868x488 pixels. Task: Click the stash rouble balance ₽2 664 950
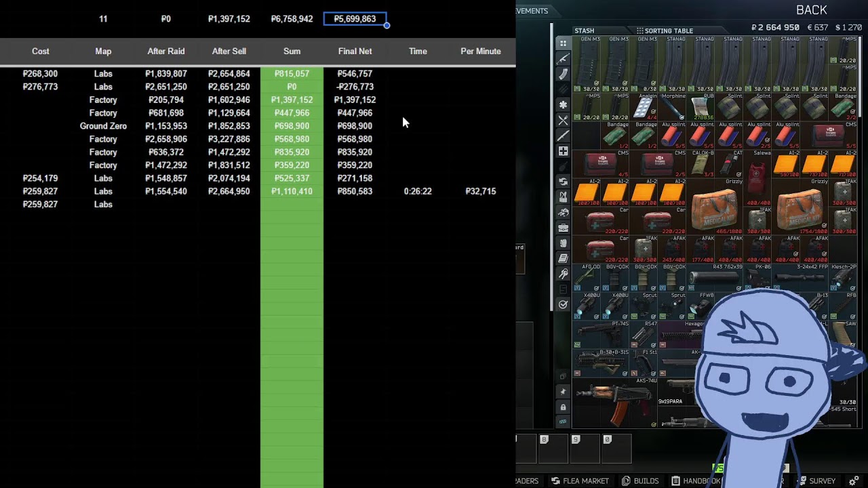(775, 28)
